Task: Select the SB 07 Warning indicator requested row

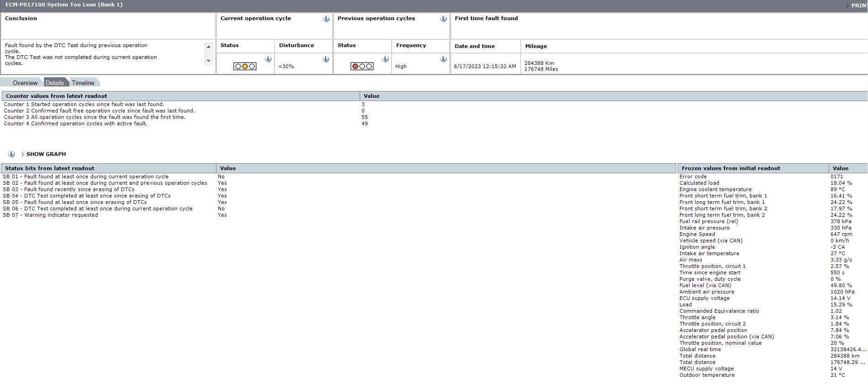Action: point(50,215)
